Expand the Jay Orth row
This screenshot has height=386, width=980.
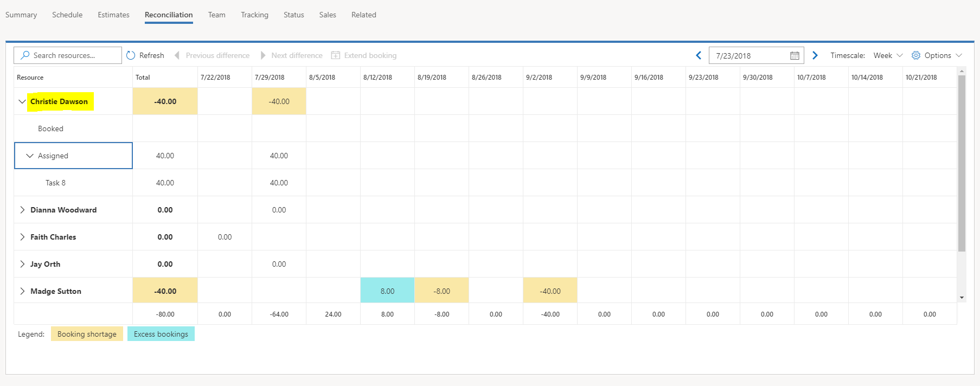22,264
